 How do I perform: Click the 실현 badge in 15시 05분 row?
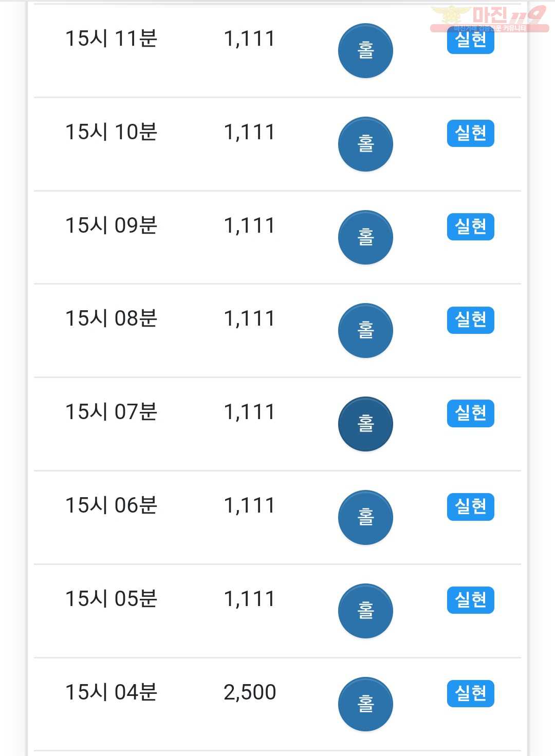click(471, 600)
